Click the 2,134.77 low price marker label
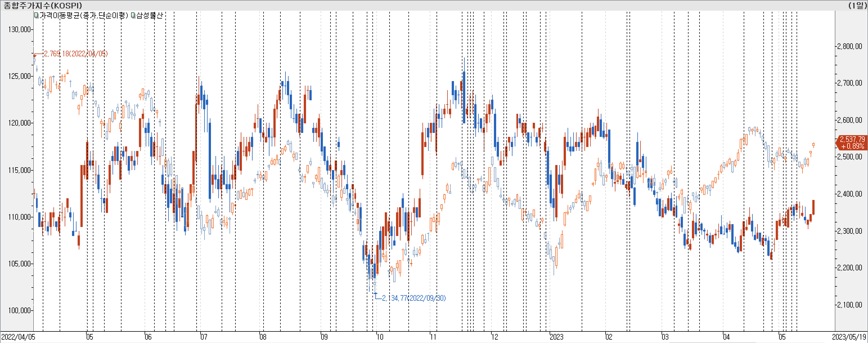 coord(413,298)
